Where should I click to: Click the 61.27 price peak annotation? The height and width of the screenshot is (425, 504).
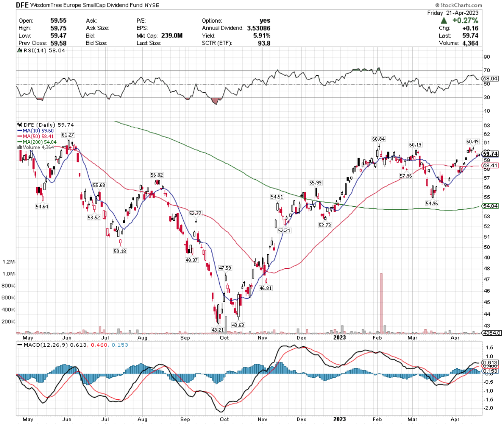(x=68, y=135)
